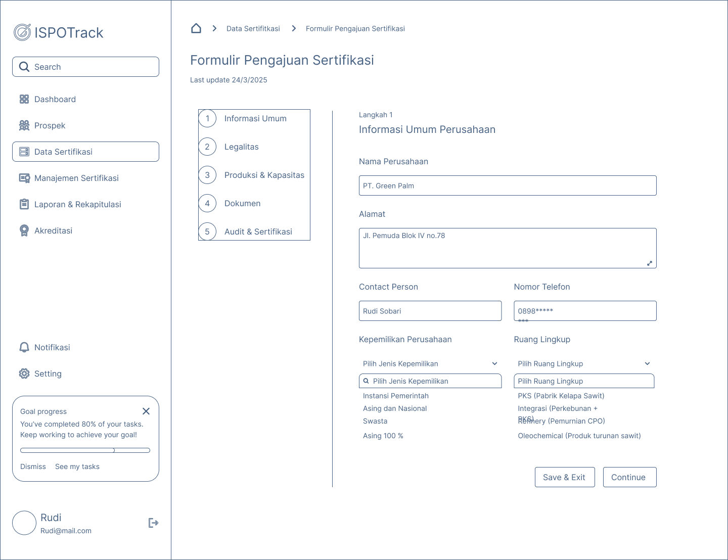The height and width of the screenshot is (560, 728).
Task: Click the Rudi@mail.com email text
Action: click(66, 531)
